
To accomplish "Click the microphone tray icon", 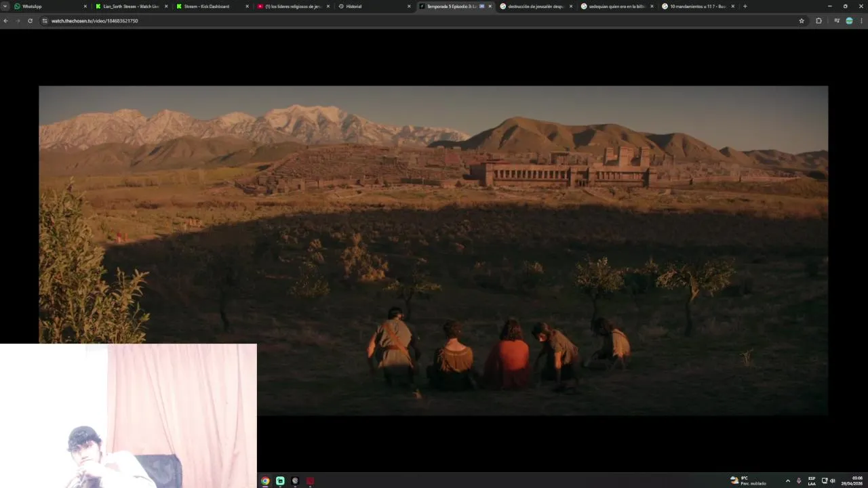I will pyautogui.click(x=799, y=481).
